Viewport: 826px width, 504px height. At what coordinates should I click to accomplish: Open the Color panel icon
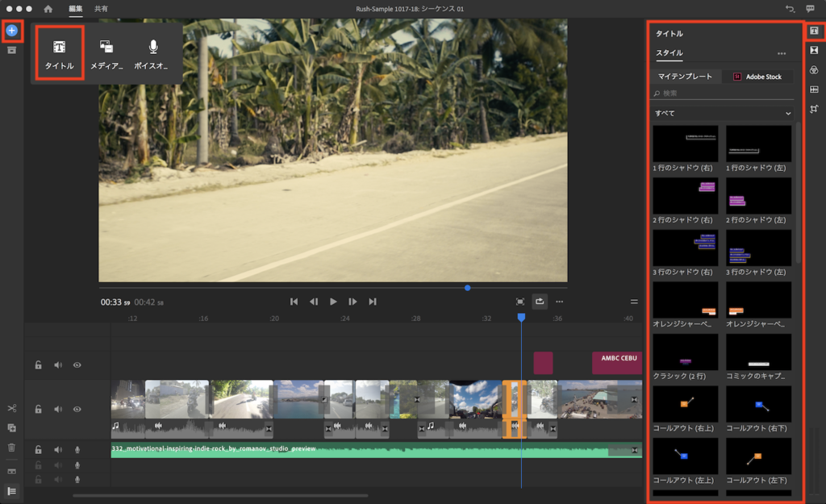click(814, 70)
